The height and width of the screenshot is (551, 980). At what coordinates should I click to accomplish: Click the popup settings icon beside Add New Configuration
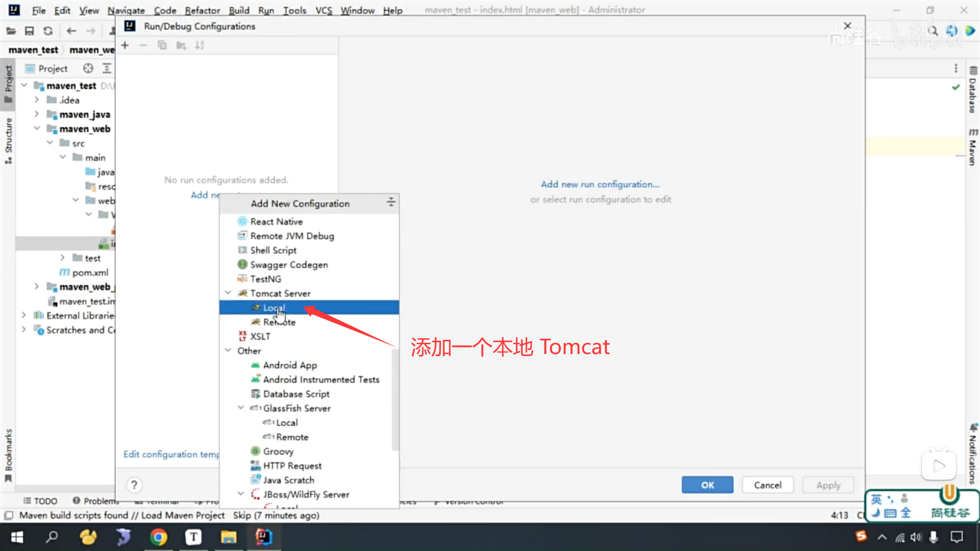click(391, 203)
